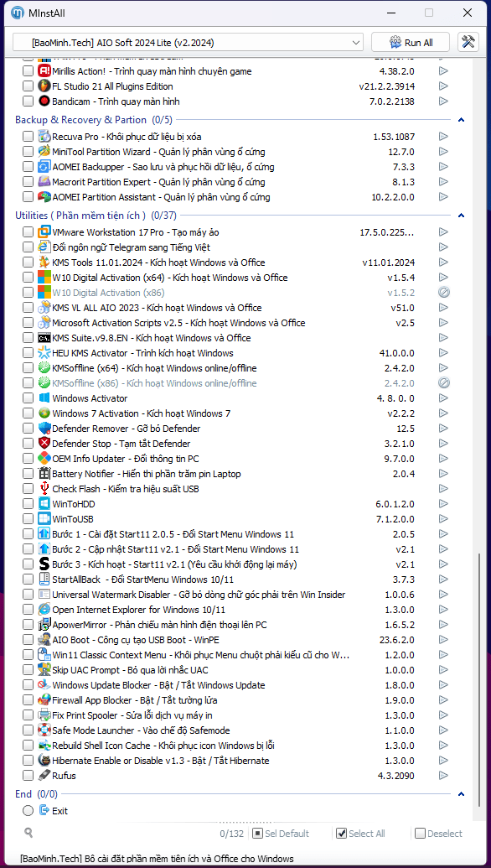Click the disabled icon for KMSoffline (x86)
Screen dimensions: 491x868
(443, 382)
